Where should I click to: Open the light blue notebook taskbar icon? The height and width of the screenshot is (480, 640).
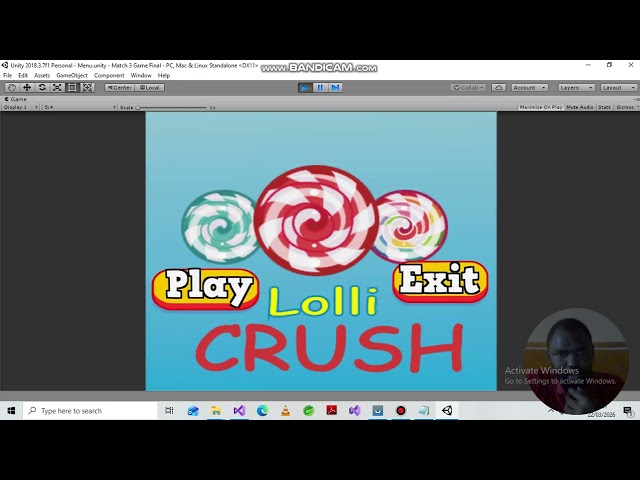[424, 411]
